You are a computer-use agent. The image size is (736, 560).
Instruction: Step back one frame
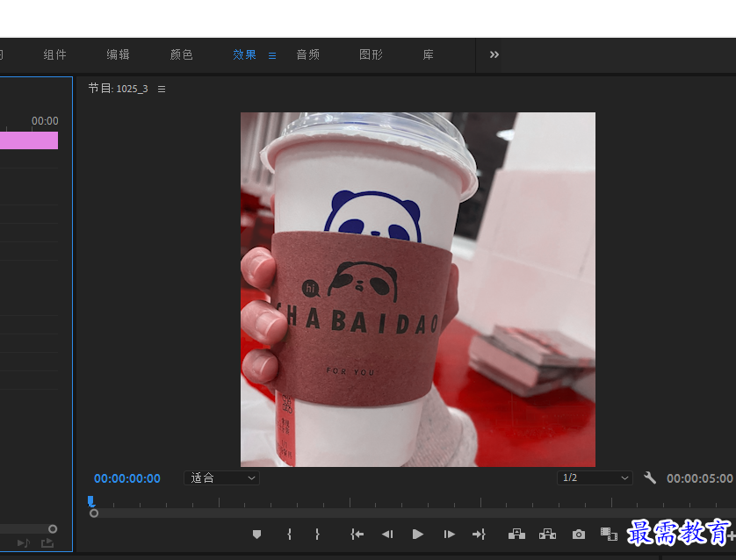(x=387, y=535)
